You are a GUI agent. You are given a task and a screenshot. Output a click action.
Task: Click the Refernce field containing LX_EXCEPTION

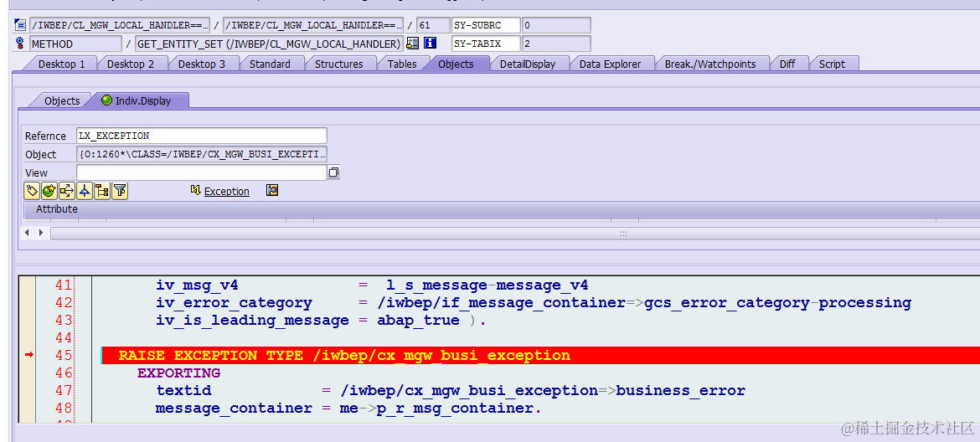pyautogui.click(x=202, y=136)
